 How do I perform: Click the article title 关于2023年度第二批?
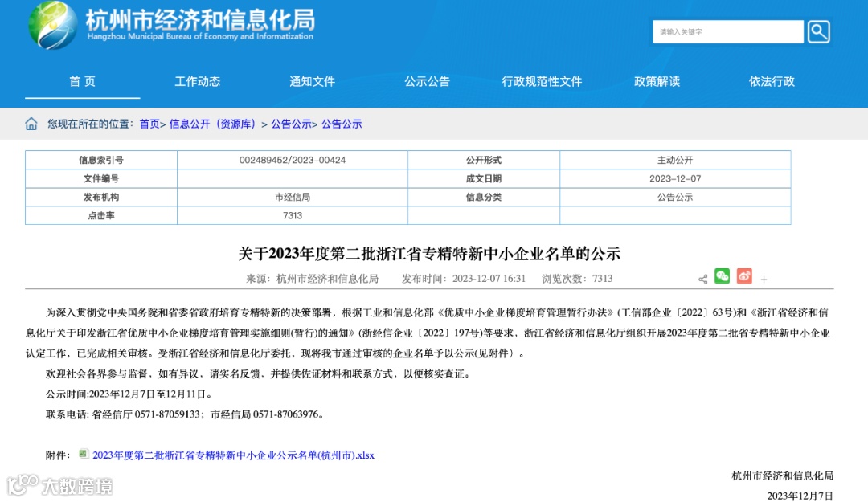(x=429, y=254)
